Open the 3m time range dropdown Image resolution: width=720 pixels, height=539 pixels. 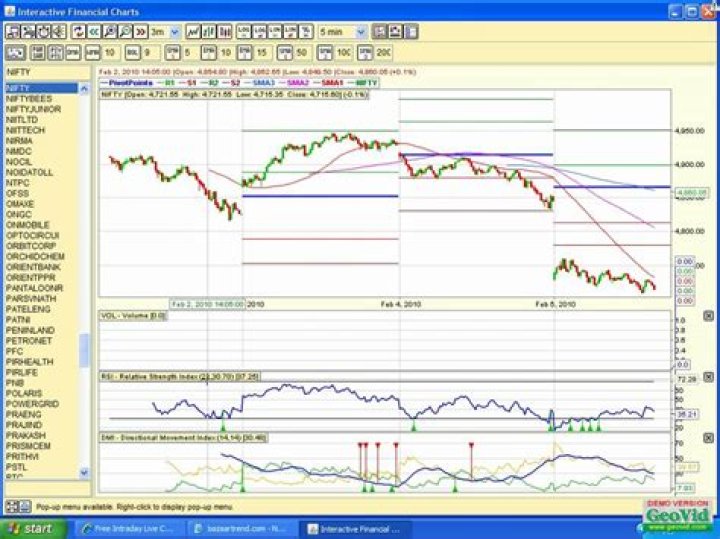[175, 32]
